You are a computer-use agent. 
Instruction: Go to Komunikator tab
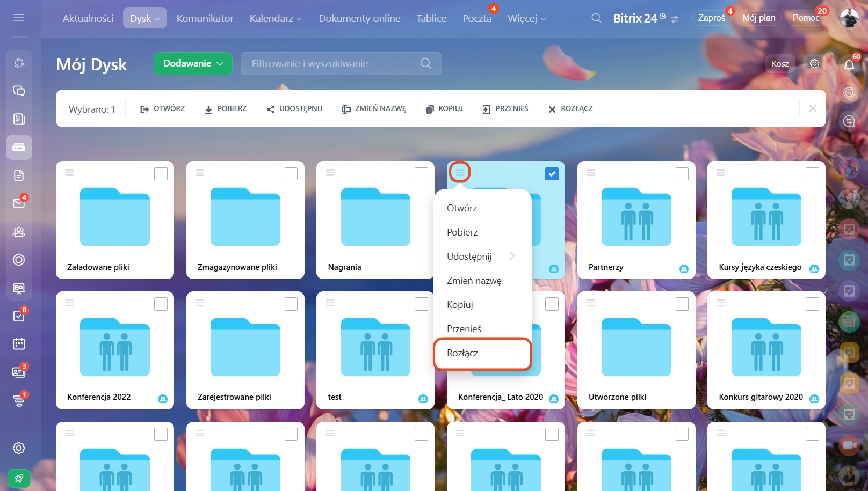coord(205,18)
